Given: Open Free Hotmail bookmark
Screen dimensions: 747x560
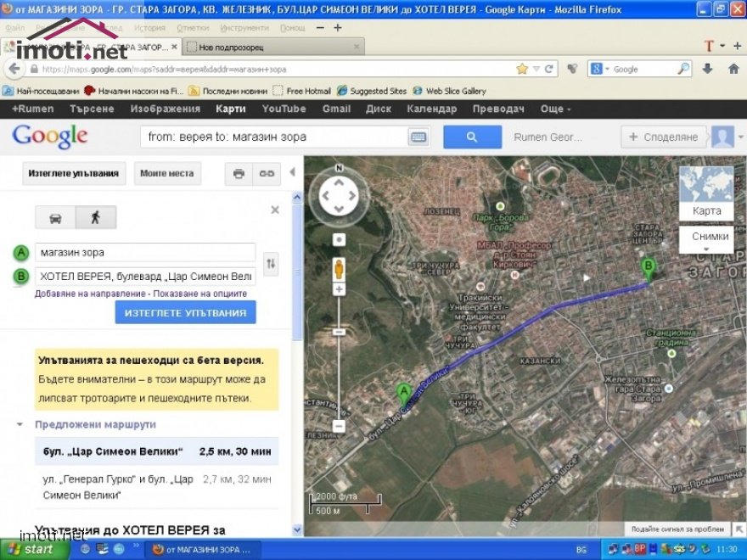Looking at the screenshot, I should (x=302, y=91).
